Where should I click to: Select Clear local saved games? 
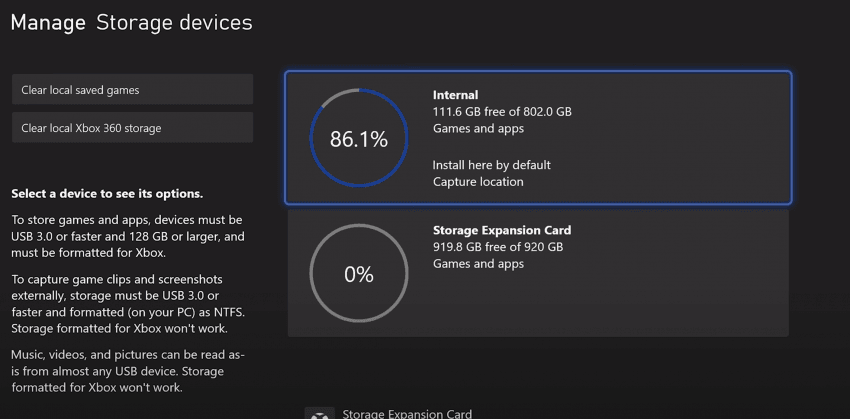click(132, 90)
